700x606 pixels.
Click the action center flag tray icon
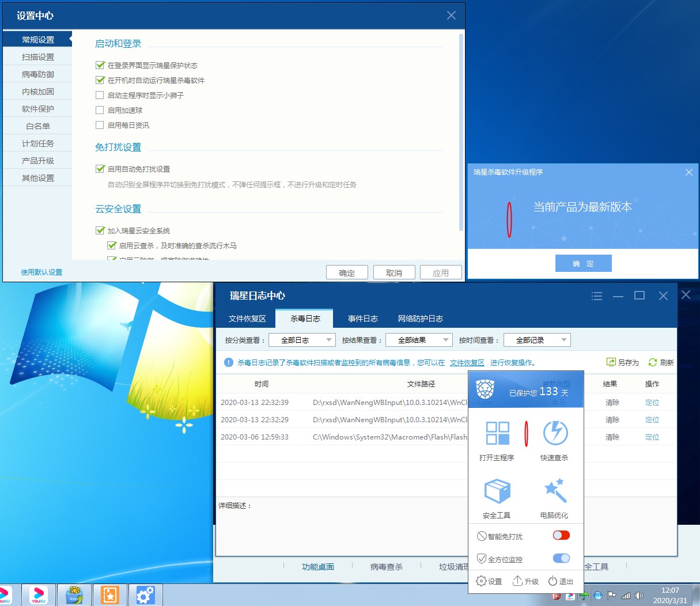point(612,596)
